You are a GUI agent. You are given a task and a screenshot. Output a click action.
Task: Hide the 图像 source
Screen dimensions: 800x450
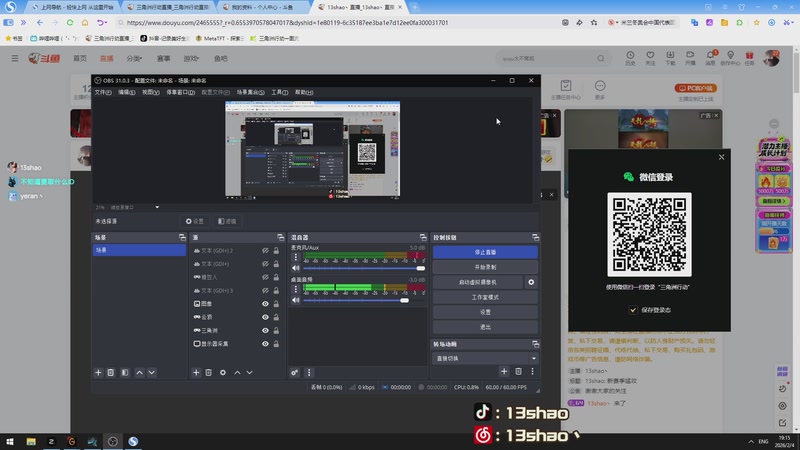265,304
